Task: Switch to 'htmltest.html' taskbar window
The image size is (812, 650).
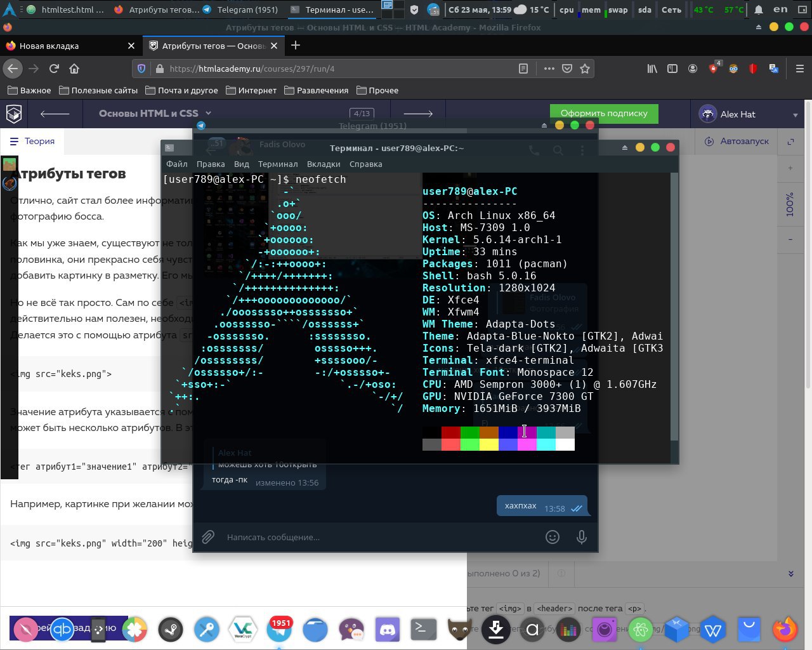Action: tap(67, 10)
